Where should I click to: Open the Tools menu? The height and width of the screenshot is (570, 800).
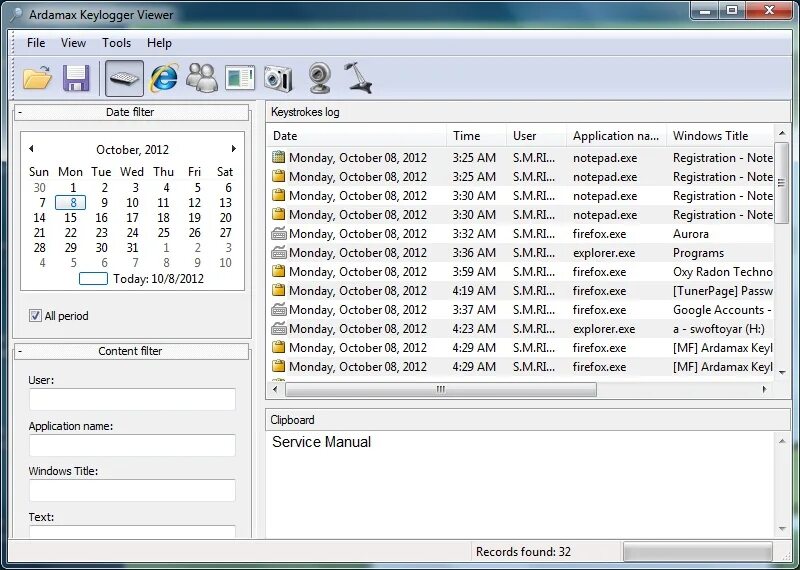(116, 43)
